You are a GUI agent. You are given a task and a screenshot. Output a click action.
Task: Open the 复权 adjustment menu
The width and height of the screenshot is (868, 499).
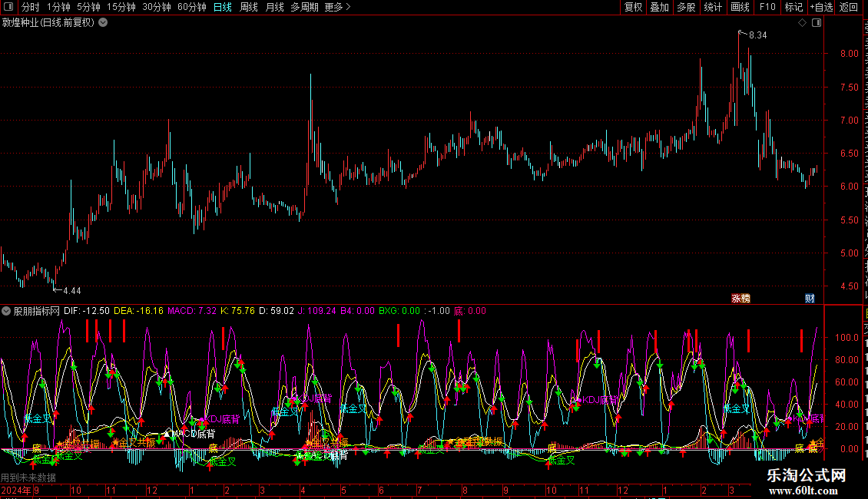(633, 7)
